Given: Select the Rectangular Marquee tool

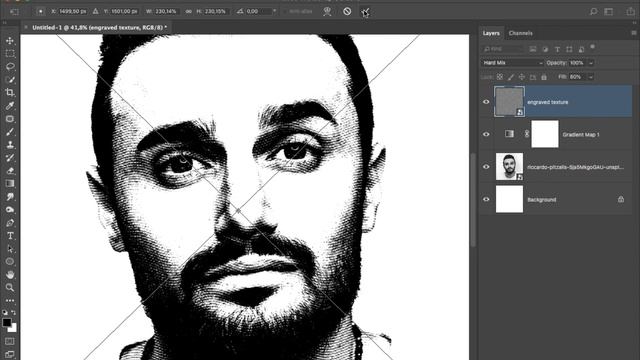Looking at the screenshot, I should point(10,54).
